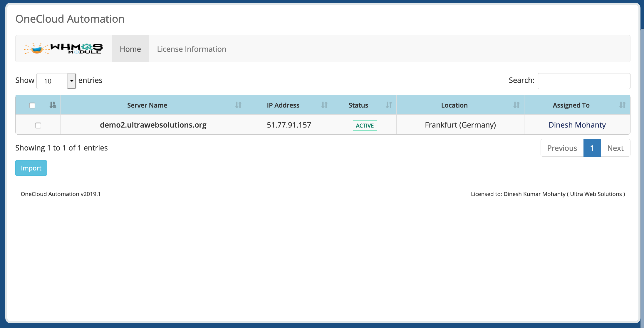Click the Status sort arrows icon

coord(389,105)
